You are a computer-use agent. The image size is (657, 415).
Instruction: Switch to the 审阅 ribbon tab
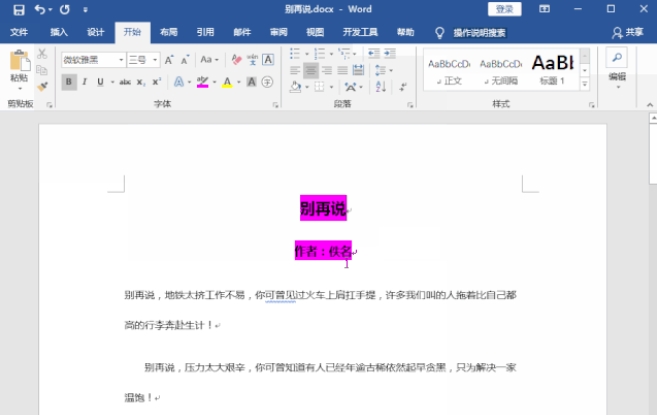[278, 32]
